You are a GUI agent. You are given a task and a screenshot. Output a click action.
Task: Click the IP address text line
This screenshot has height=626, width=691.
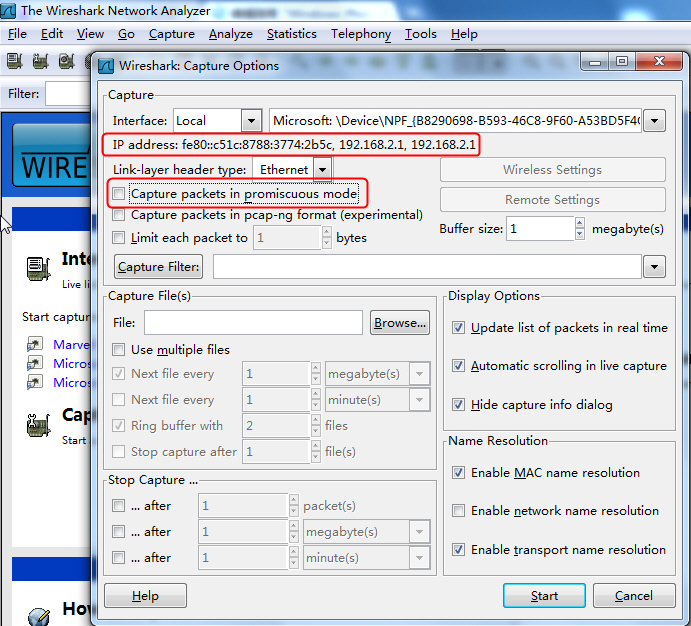point(294,144)
